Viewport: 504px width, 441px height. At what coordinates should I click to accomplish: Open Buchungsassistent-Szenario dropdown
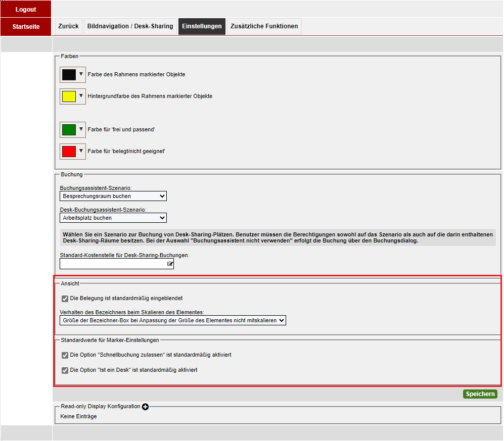point(113,196)
